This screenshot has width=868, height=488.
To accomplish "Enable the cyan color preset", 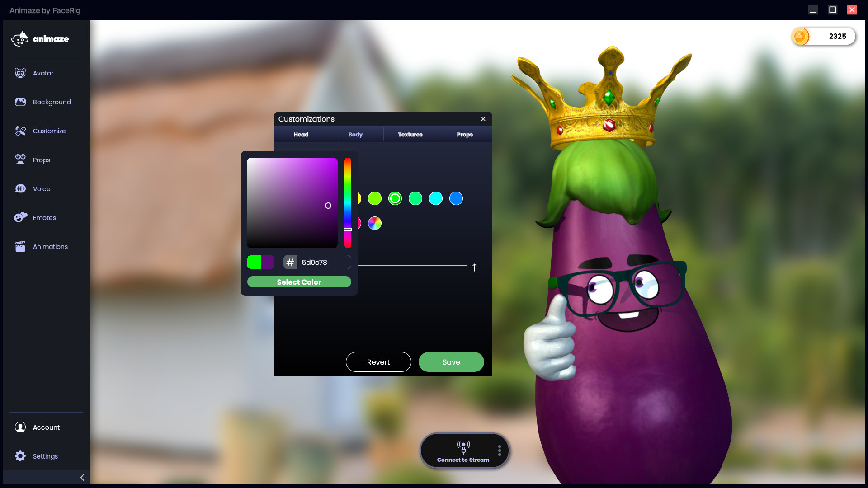I will pyautogui.click(x=435, y=198).
